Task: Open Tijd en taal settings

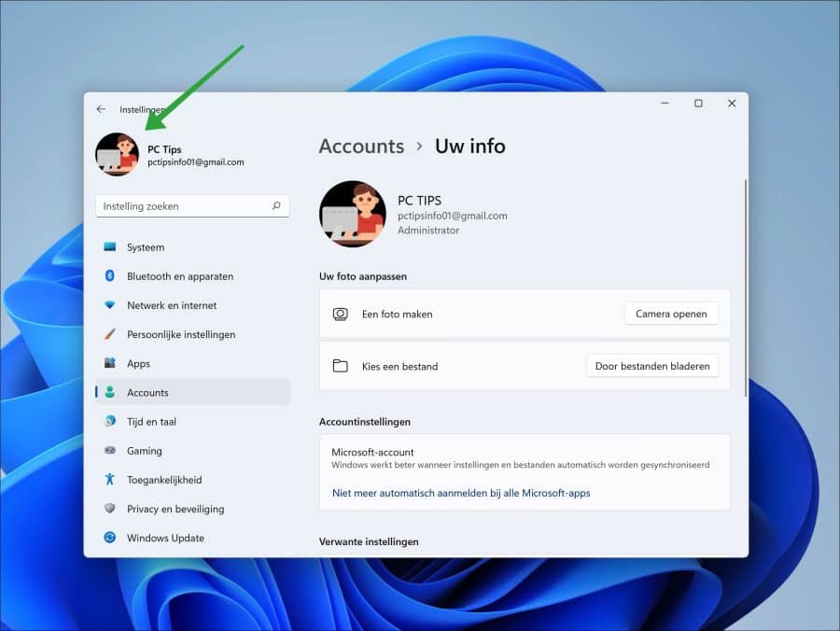Action: pos(192,421)
